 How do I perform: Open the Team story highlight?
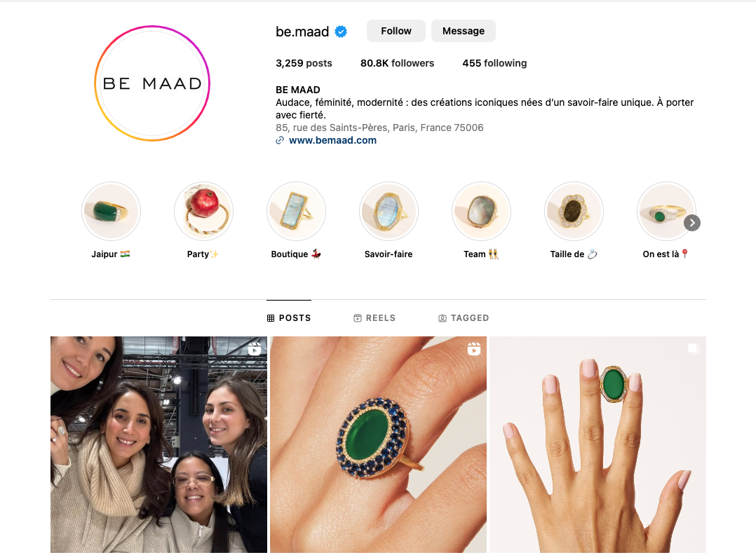pyautogui.click(x=481, y=211)
